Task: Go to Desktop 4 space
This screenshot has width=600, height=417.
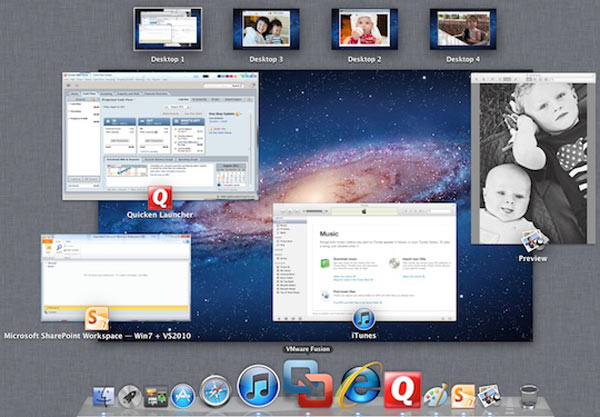Action: (x=463, y=29)
